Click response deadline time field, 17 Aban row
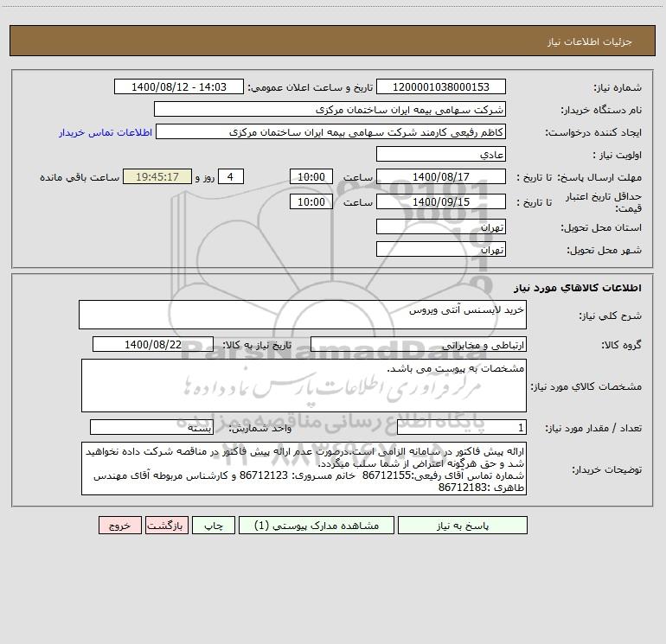 point(311,177)
